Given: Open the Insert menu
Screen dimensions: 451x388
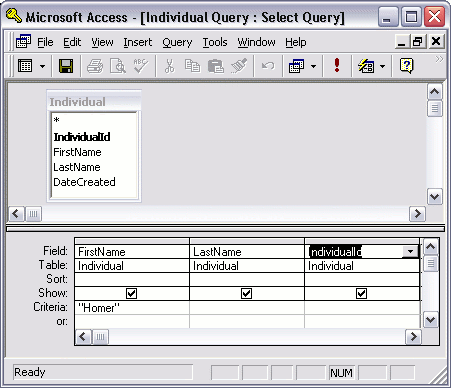Looking at the screenshot, I should tap(138, 42).
